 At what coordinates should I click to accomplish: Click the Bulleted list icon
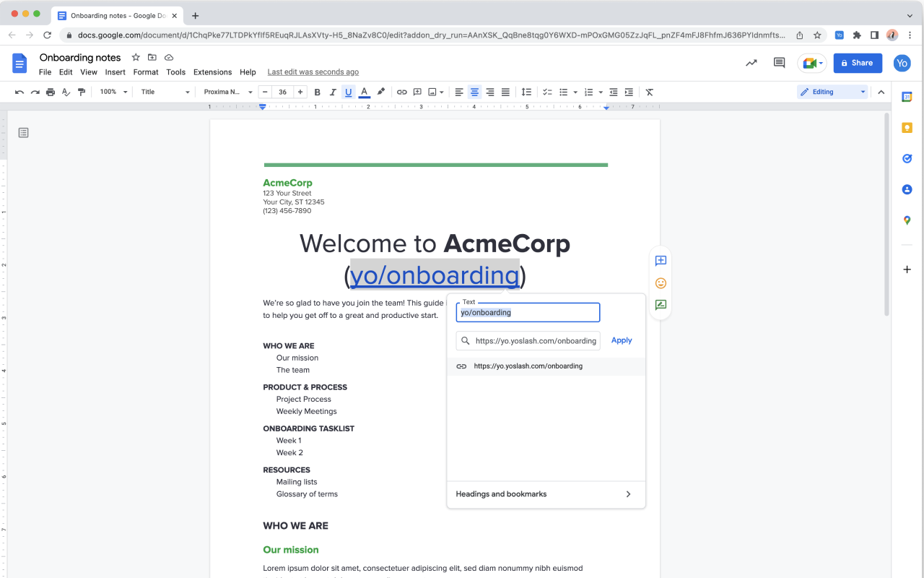564,92
